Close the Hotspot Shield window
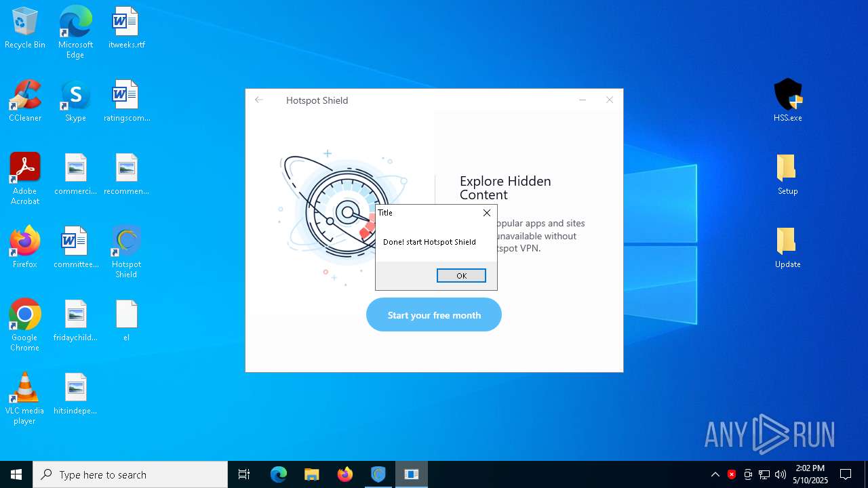The height and width of the screenshot is (488, 868). (610, 100)
